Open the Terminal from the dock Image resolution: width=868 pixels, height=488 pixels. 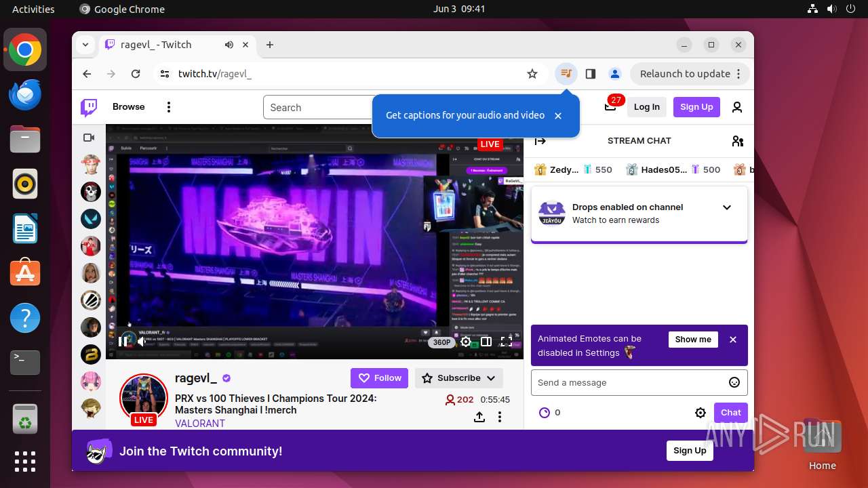(x=25, y=362)
